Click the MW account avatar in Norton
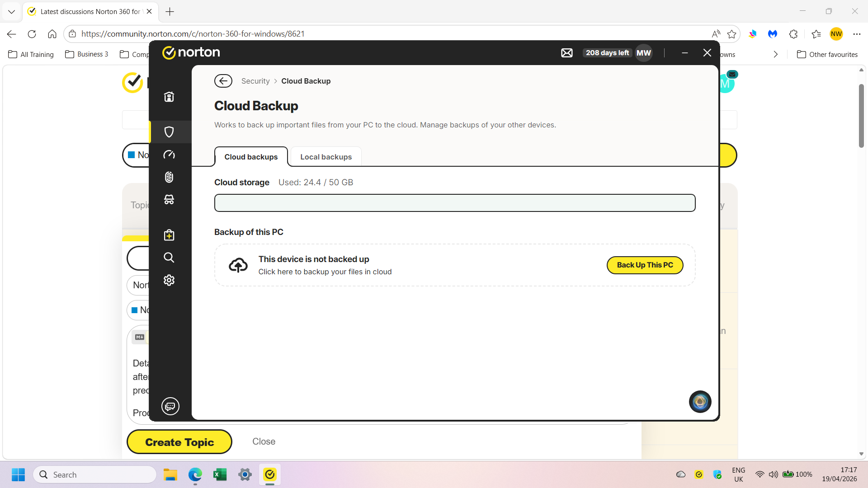 [x=644, y=53]
